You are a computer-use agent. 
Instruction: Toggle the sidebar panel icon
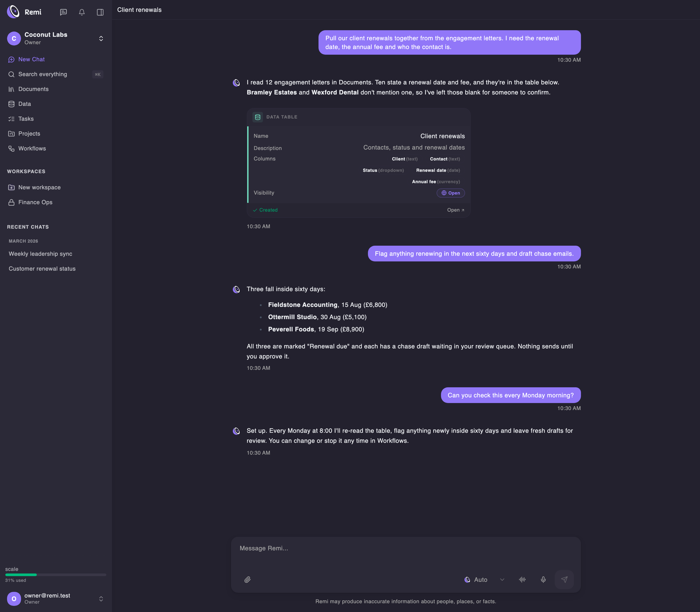pos(100,12)
